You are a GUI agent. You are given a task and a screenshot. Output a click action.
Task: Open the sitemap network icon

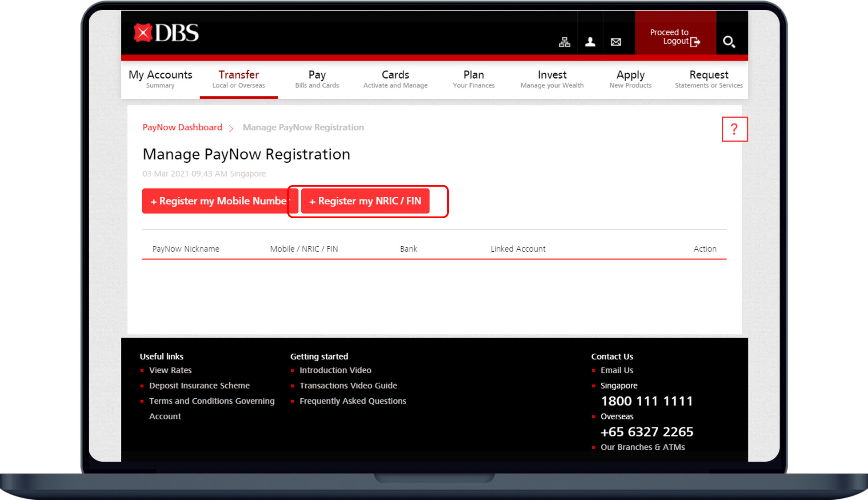(564, 42)
